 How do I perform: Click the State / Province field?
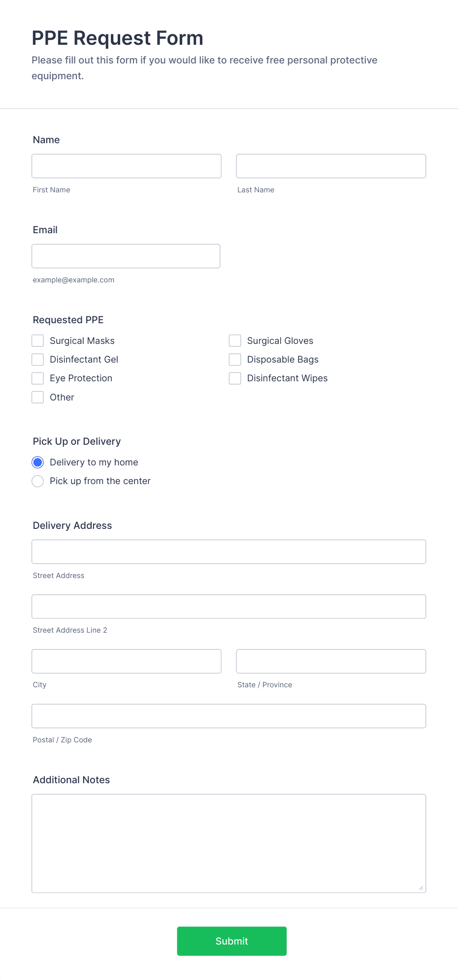[x=330, y=661]
